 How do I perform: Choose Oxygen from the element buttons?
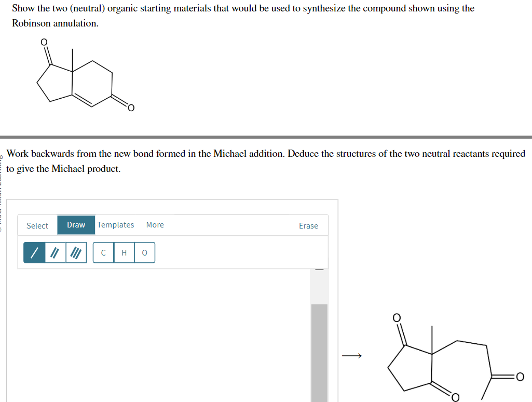(x=144, y=252)
